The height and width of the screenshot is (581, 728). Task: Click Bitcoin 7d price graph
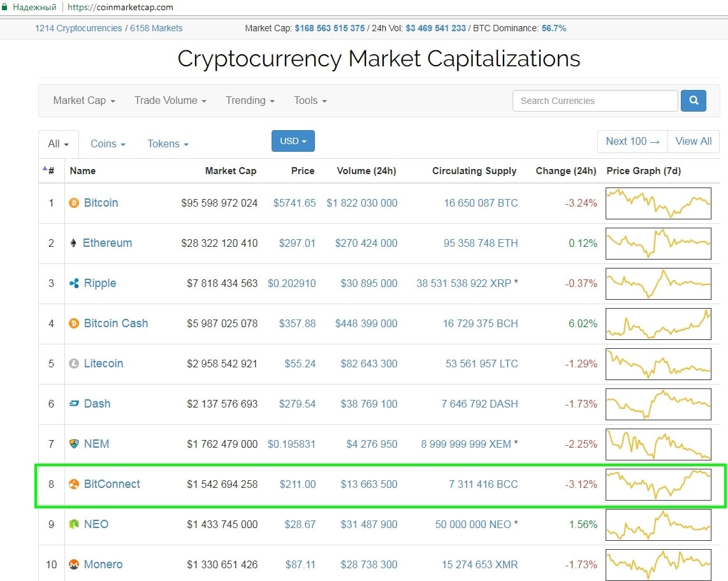[x=659, y=203]
